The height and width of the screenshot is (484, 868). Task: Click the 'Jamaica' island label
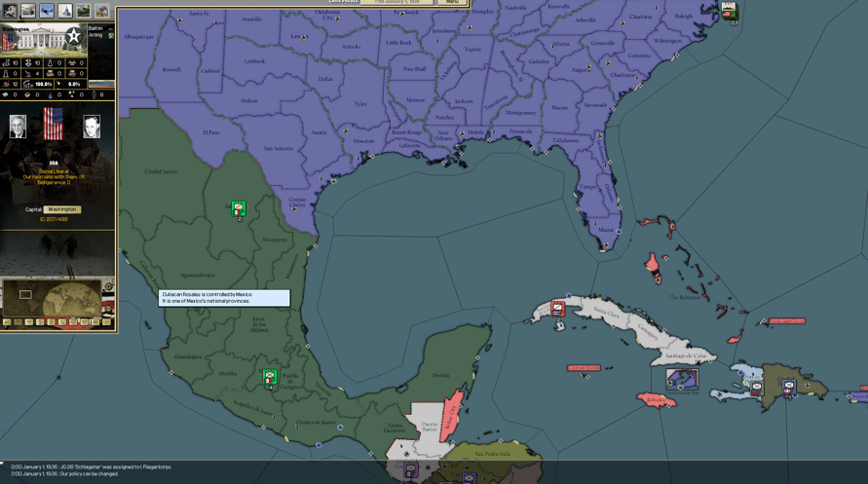pos(657,398)
